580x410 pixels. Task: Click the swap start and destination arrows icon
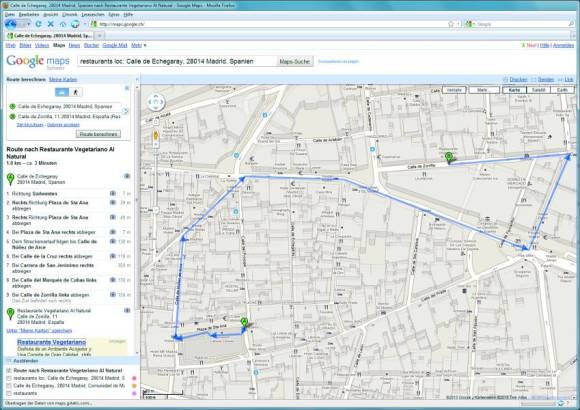pos(126,111)
